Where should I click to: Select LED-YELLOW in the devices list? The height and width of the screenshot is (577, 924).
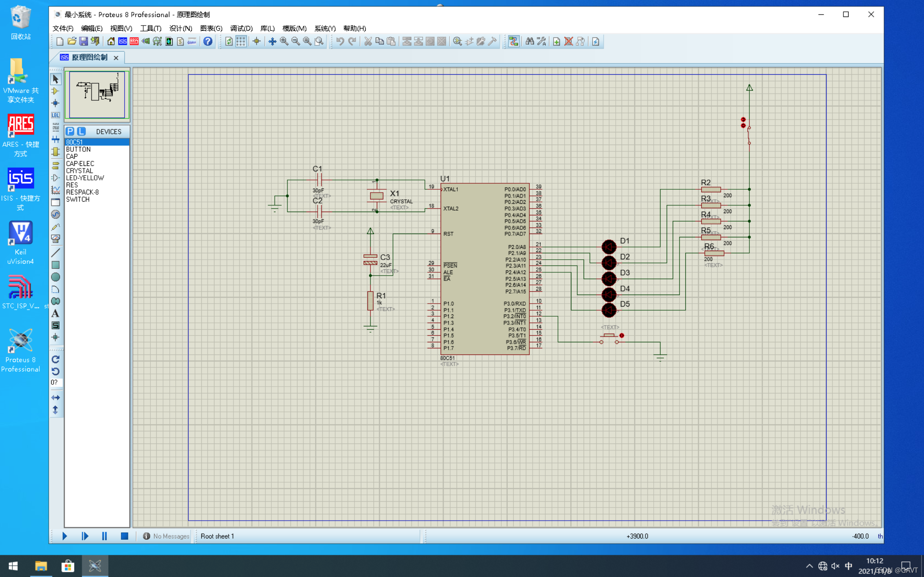pyautogui.click(x=85, y=178)
